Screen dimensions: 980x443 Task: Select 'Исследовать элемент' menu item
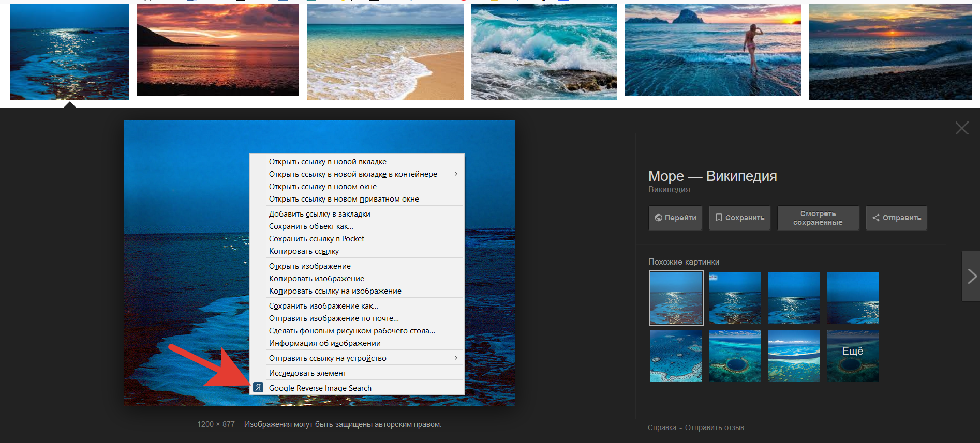coord(307,373)
